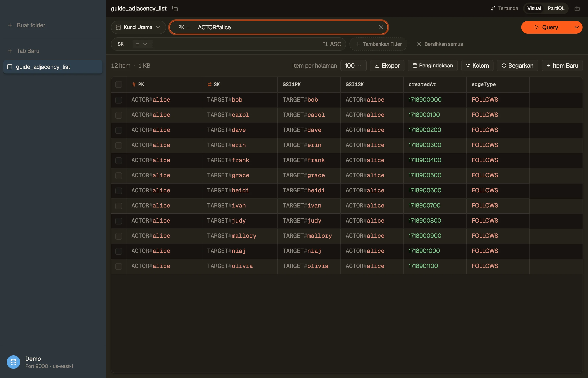Click the clear X in PK field
588x378 pixels.
381,27
